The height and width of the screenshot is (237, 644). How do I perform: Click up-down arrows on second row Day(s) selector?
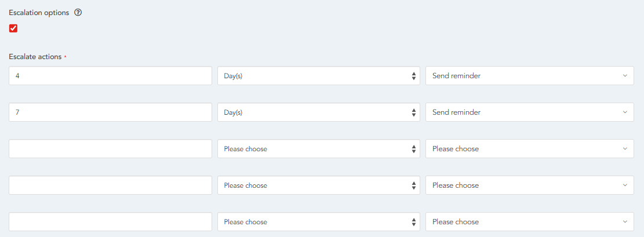pyautogui.click(x=413, y=112)
